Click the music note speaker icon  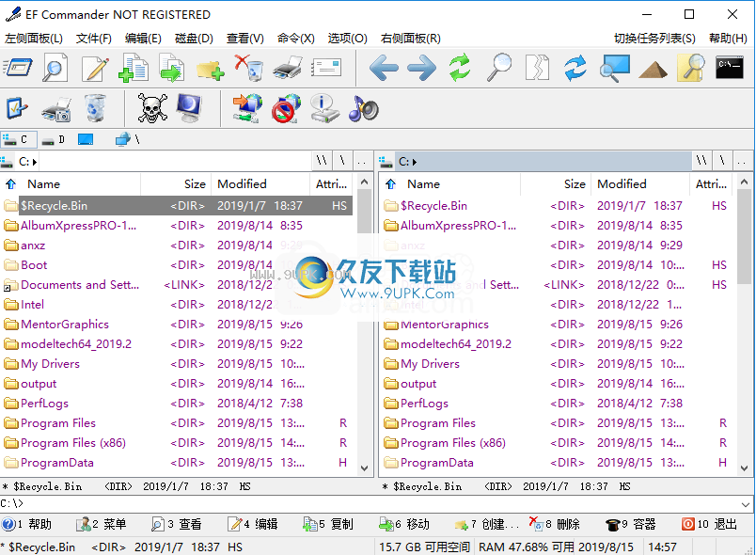pos(364,108)
